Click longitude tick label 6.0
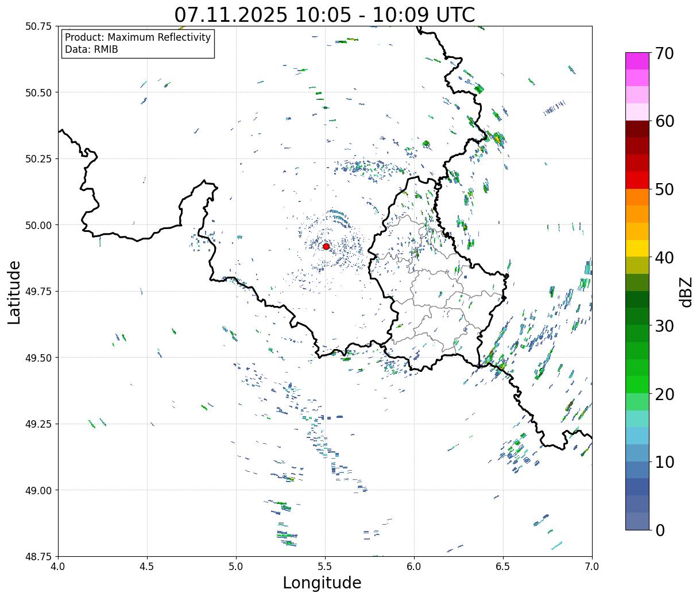Viewport: 700px width, 597px height. tap(414, 567)
